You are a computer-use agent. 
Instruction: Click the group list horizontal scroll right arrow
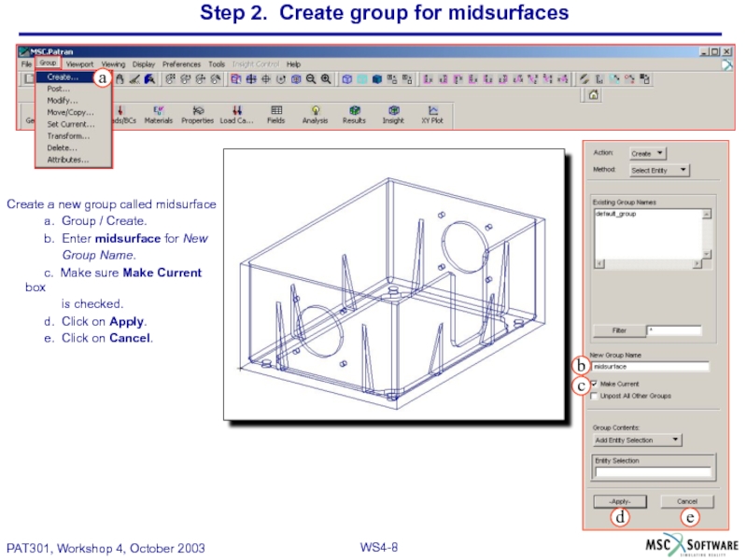(x=698, y=264)
